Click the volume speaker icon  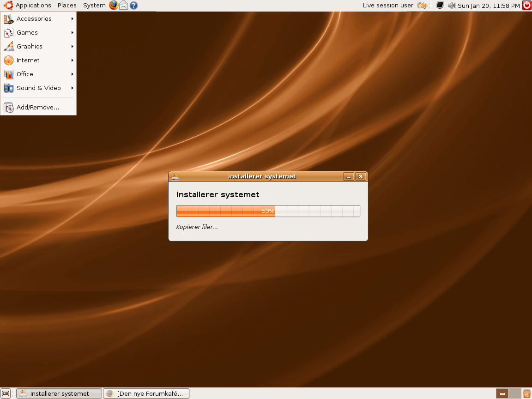(451, 6)
